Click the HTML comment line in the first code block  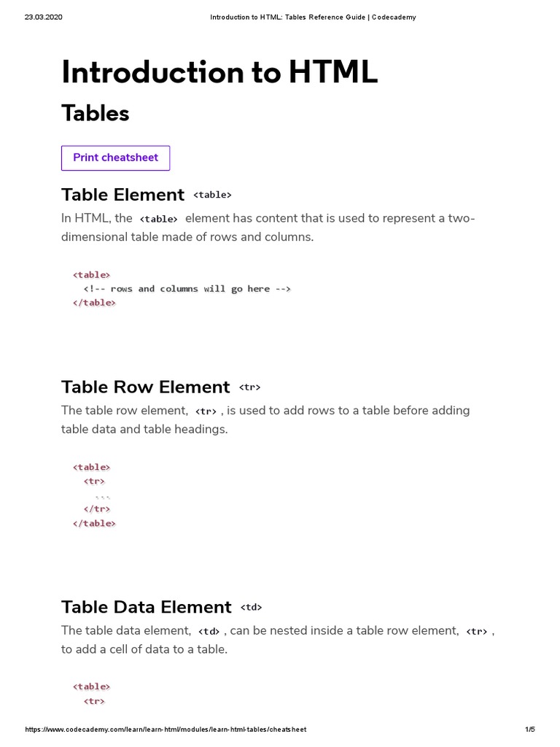pos(187,289)
